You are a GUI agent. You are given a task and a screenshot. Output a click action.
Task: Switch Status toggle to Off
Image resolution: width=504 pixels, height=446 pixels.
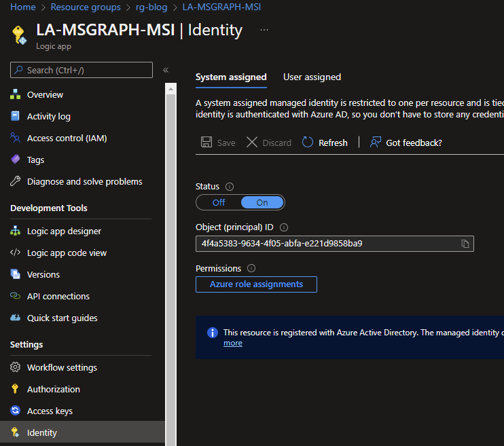pyautogui.click(x=219, y=202)
